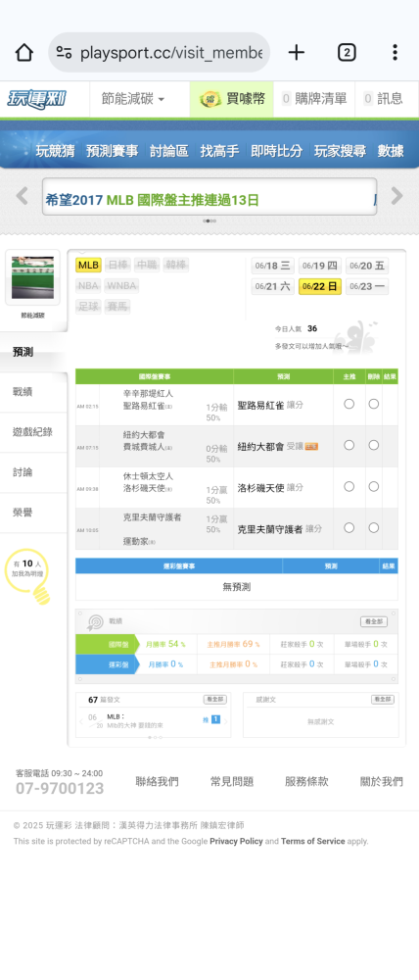Open 服務條款 footer link

(x=306, y=781)
